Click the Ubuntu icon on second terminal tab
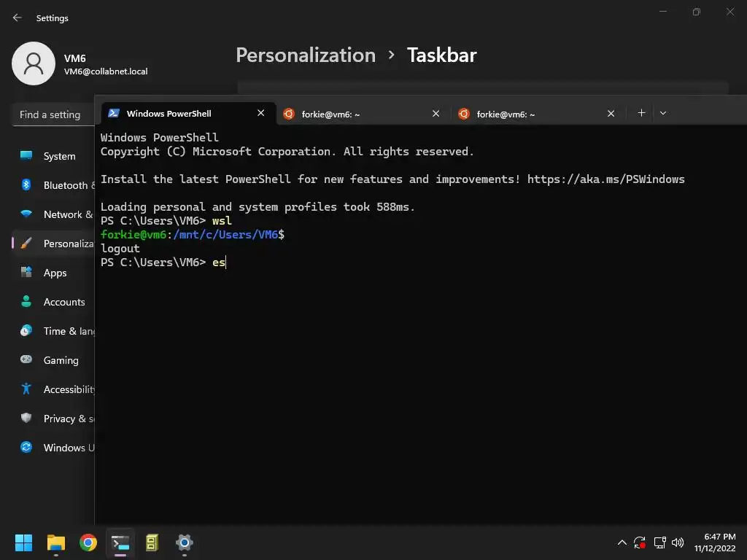Image resolution: width=747 pixels, height=560 pixels. click(289, 113)
